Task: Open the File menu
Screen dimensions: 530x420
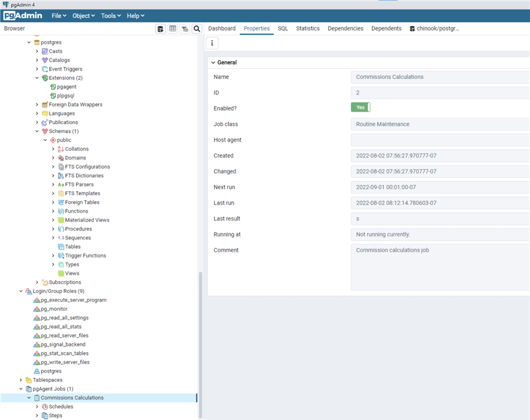Action: pyautogui.click(x=59, y=16)
